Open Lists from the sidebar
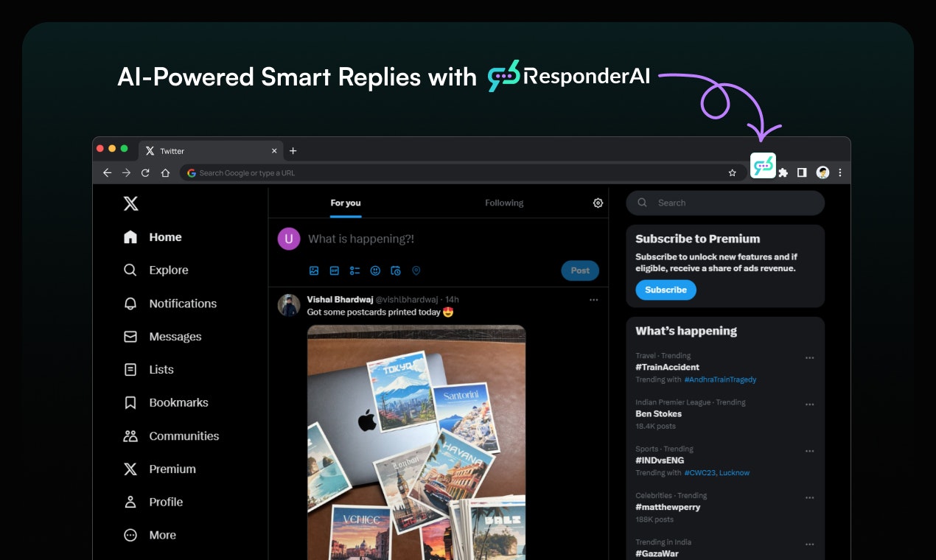The height and width of the screenshot is (560, 936). tap(149, 370)
